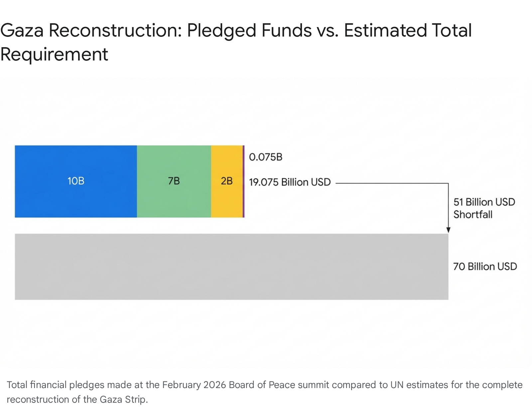This screenshot has width=532, height=410.
Task: Click 'Estimated Total' in the title
Action: coord(408,31)
